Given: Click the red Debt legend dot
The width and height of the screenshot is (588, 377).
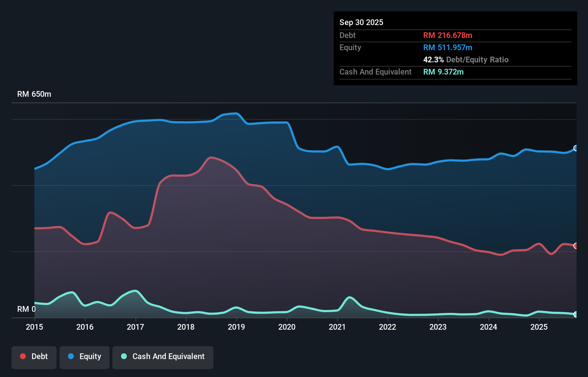Looking at the screenshot, I should (x=23, y=356).
